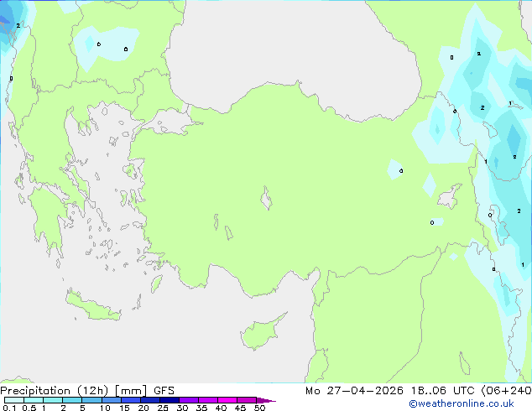The height and width of the screenshot is (411, 532).
Task: Click the "GFS" model label
Action: coord(164,391)
